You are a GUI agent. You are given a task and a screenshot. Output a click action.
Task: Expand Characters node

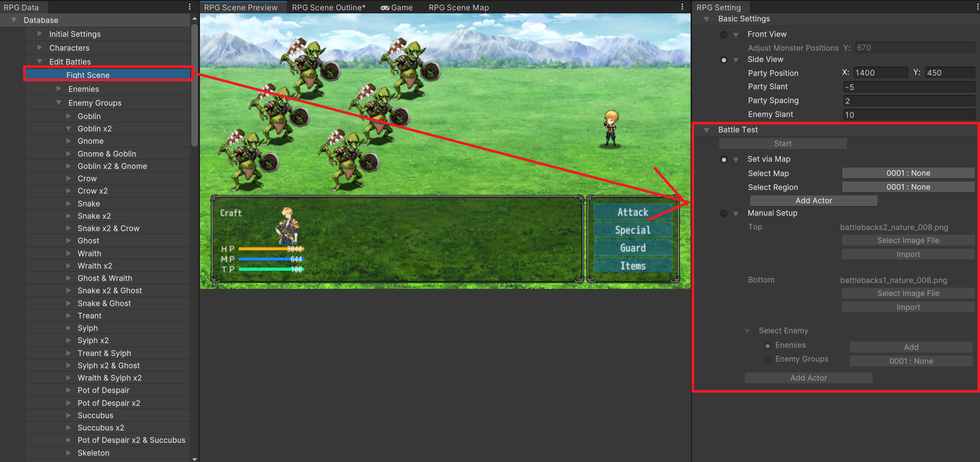[40, 48]
